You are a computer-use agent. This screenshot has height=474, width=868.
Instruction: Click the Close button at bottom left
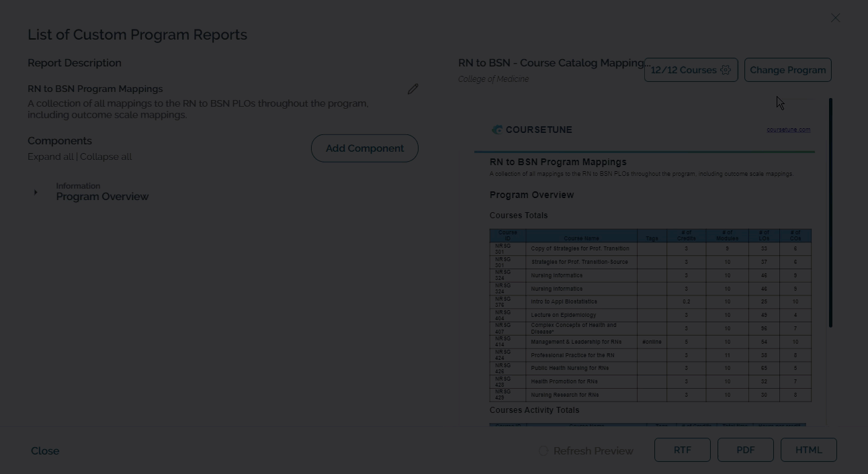(x=45, y=451)
